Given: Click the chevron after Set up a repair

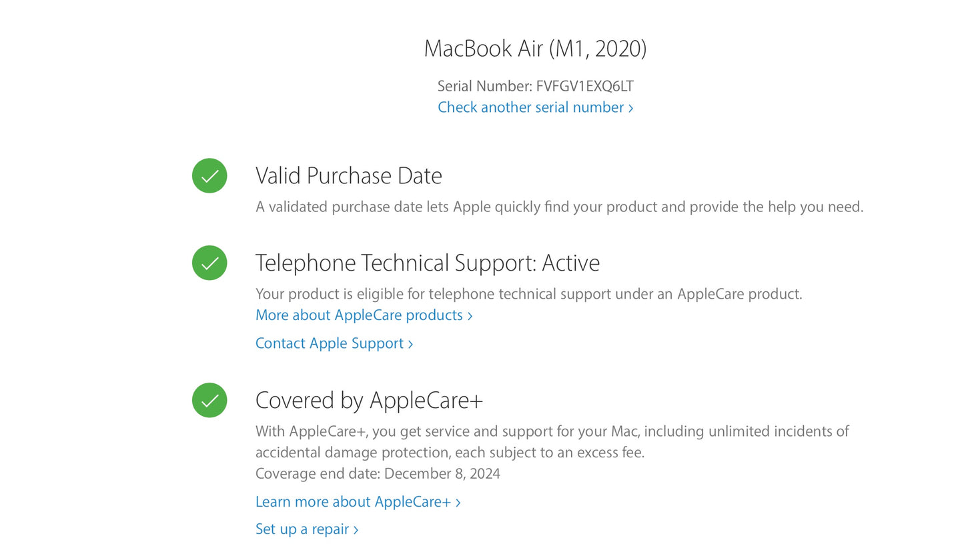Looking at the screenshot, I should pyautogui.click(x=356, y=530).
